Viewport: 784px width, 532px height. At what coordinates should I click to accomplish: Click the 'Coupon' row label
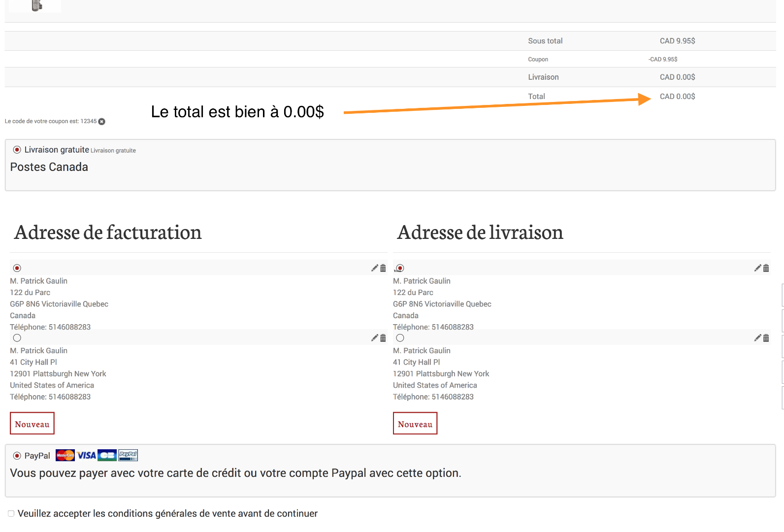click(x=538, y=59)
